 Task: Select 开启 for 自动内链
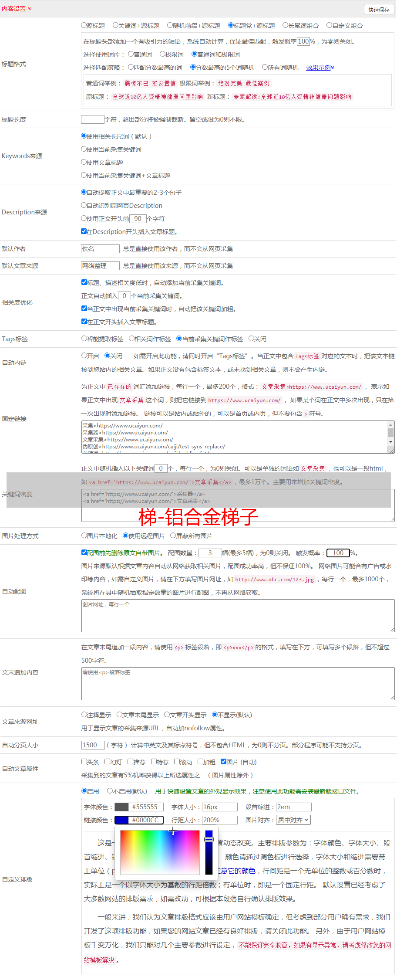coord(84,356)
